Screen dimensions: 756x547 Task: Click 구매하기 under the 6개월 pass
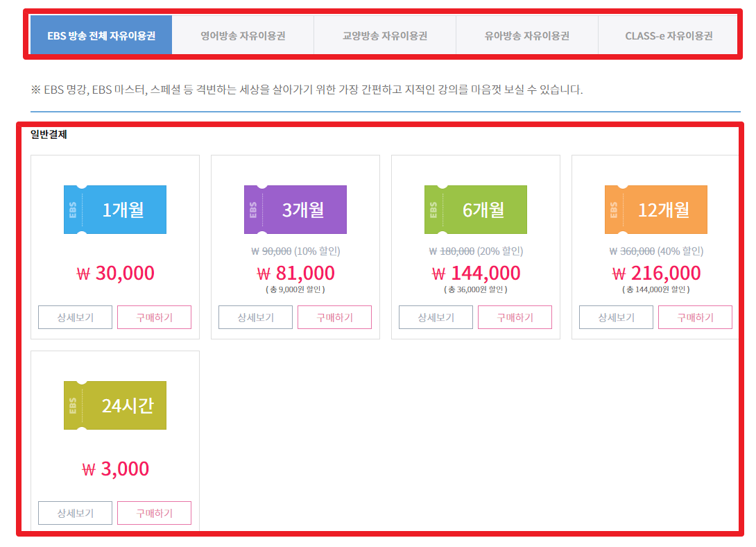pos(515,317)
